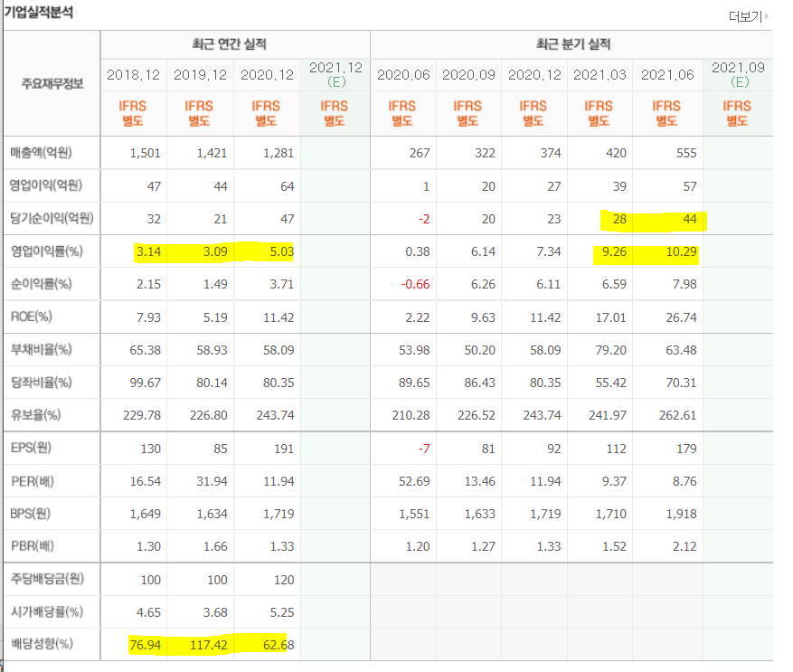The height and width of the screenshot is (672, 793).
Task: Select dividend yield value 4.65
Action: tap(148, 612)
